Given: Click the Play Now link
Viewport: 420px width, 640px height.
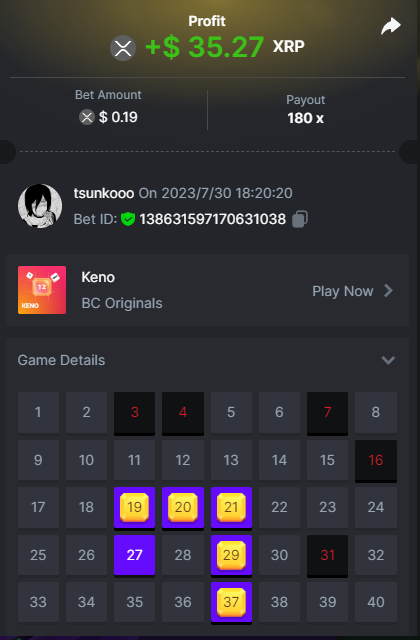Looking at the screenshot, I should click(x=342, y=291).
